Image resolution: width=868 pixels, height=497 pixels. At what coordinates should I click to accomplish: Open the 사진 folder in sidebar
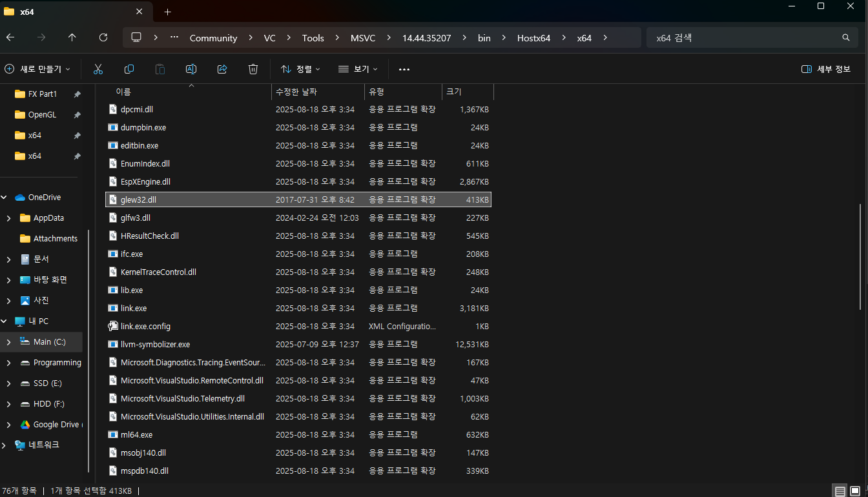[35, 301]
